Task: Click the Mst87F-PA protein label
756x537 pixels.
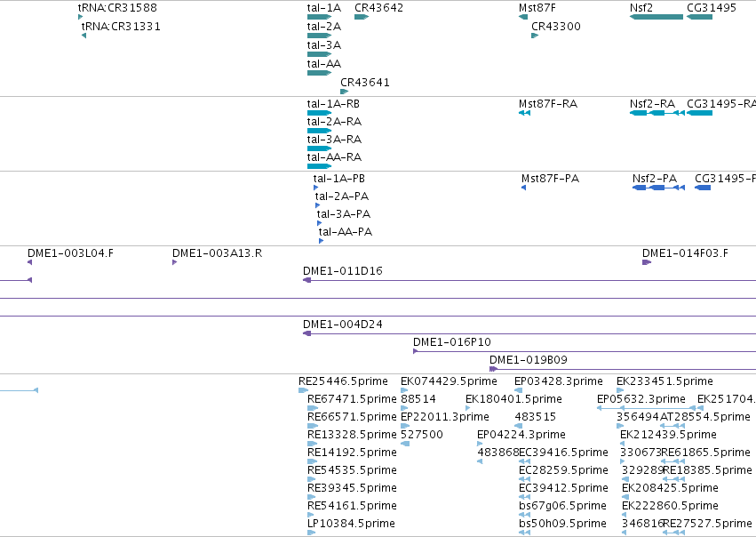Action: tap(550, 179)
